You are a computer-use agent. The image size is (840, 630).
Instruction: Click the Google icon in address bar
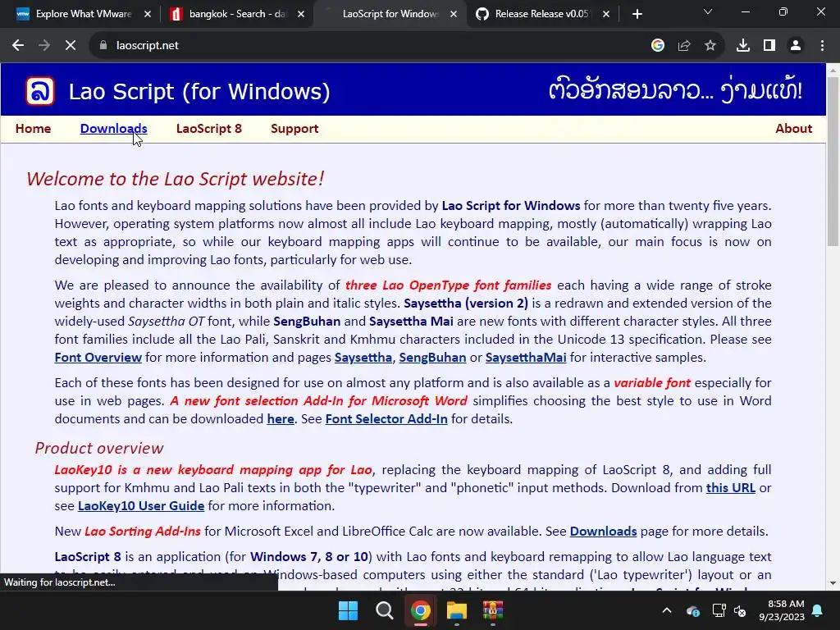coord(658,46)
